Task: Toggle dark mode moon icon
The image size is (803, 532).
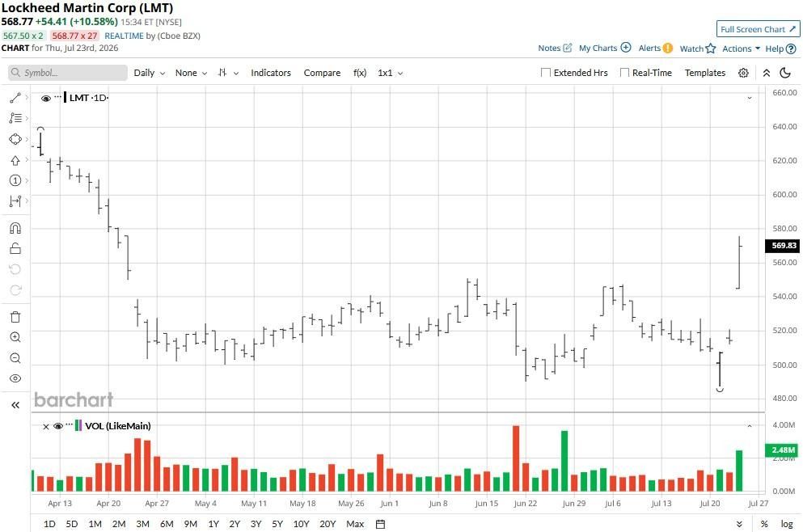Action: click(x=785, y=73)
